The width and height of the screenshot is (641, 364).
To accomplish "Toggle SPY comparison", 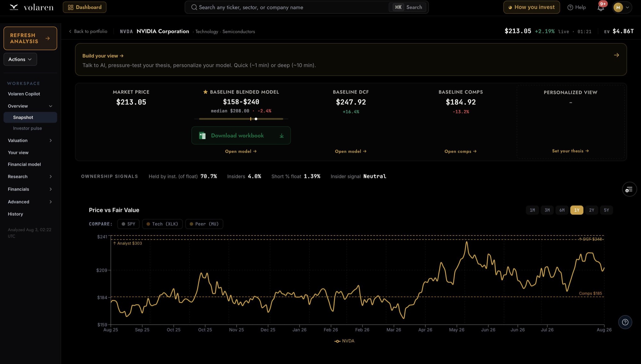I will pos(128,224).
